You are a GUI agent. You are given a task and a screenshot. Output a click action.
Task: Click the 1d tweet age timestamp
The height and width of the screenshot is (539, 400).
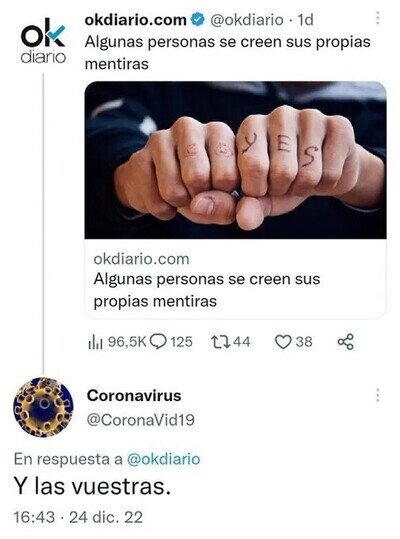point(305,20)
